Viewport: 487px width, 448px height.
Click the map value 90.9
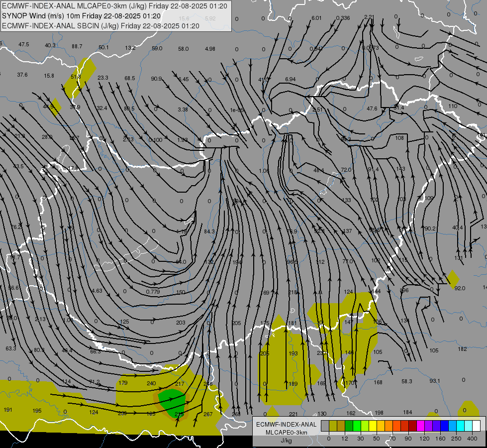pyautogui.click(x=156, y=79)
